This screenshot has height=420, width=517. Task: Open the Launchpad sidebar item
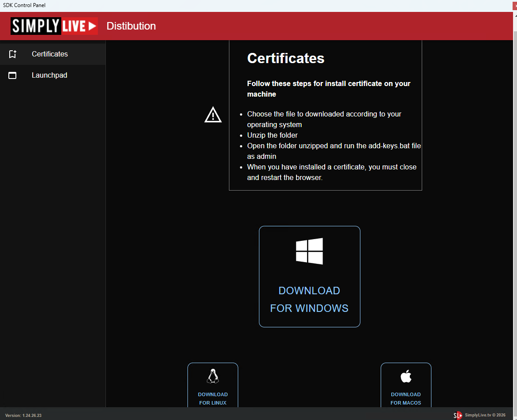(x=53, y=75)
